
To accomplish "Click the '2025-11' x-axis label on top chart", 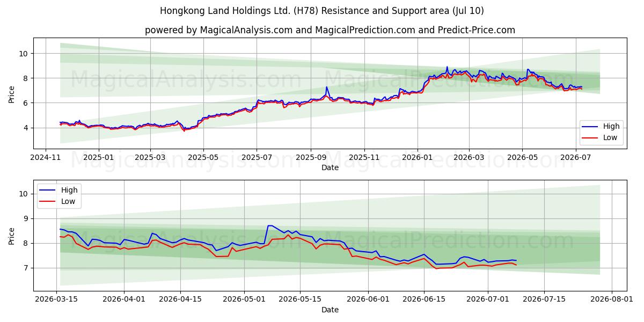I will (364, 158).
